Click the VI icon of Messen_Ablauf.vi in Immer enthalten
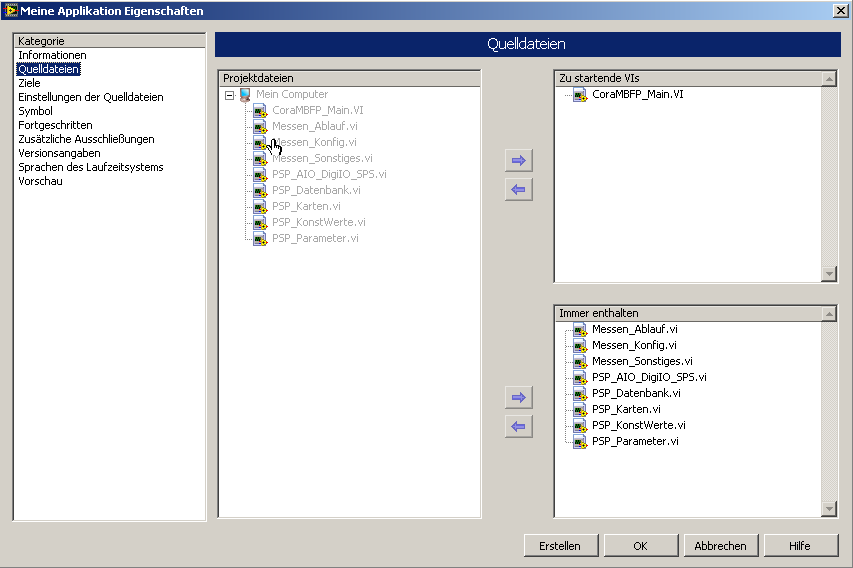This screenshot has width=853, height=568. 580,330
